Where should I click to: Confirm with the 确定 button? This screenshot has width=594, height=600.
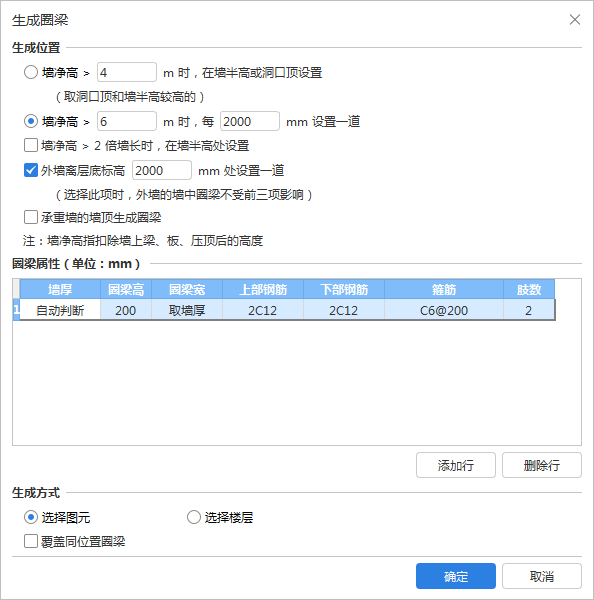(x=456, y=576)
